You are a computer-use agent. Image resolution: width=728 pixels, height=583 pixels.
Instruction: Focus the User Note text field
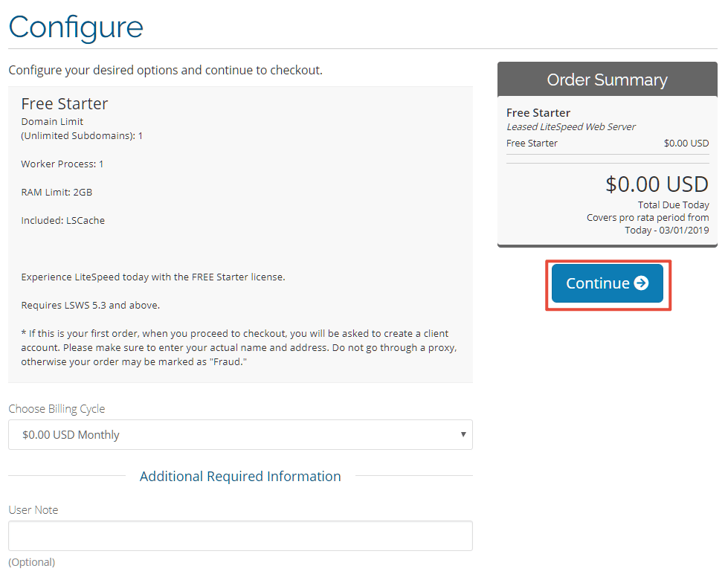point(240,535)
